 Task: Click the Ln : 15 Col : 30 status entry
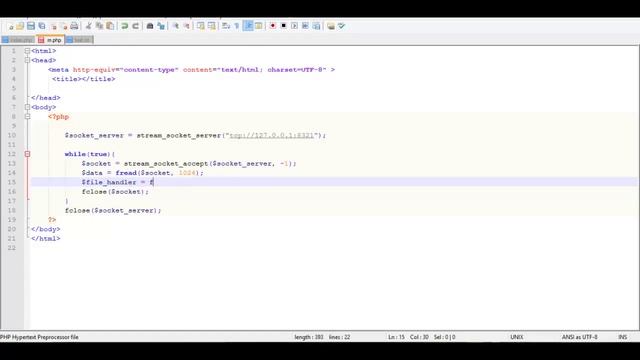click(x=422, y=337)
